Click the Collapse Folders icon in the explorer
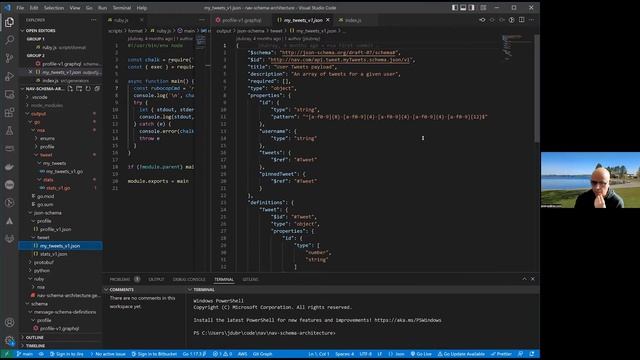The width and height of the screenshot is (640, 360). click(97, 89)
